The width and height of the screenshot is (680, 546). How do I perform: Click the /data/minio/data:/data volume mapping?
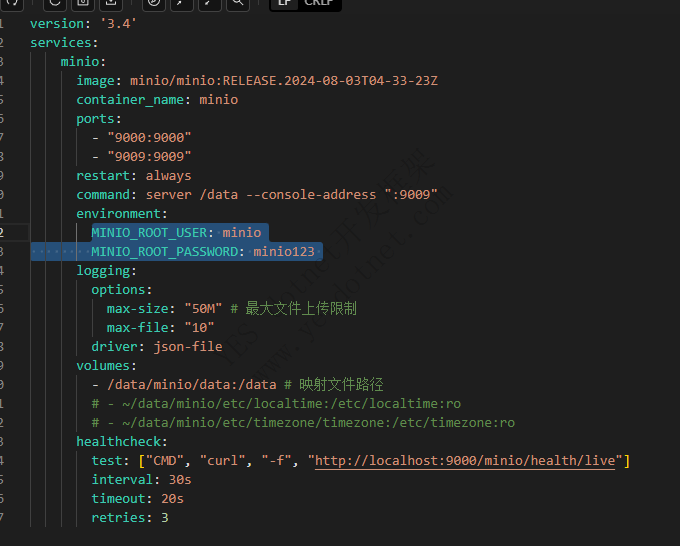click(x=192, y=385)
